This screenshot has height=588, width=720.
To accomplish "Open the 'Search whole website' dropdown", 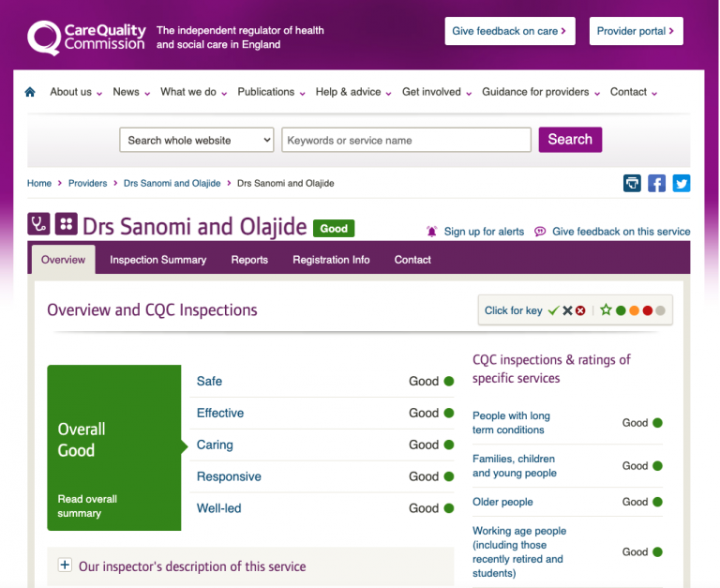I will pyautogui.click(x=197, y=140).
